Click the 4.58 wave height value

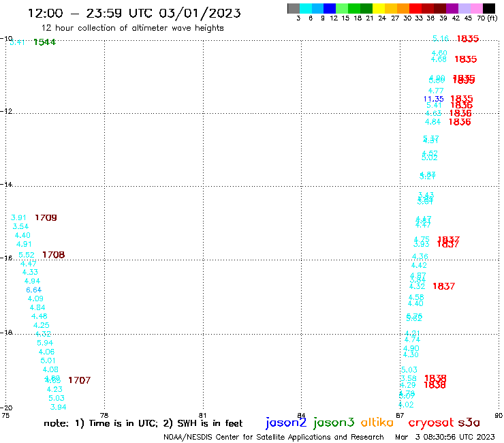point(416,297)
